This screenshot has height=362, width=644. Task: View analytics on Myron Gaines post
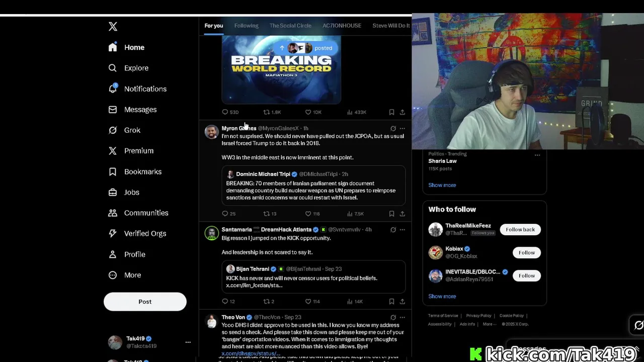pyautogui.click(x=355, y=214)
